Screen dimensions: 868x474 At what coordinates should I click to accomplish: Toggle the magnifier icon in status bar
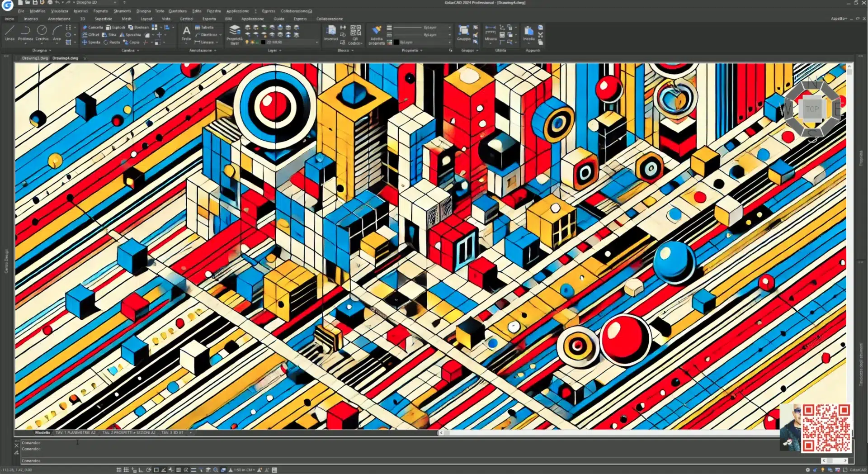216,470
